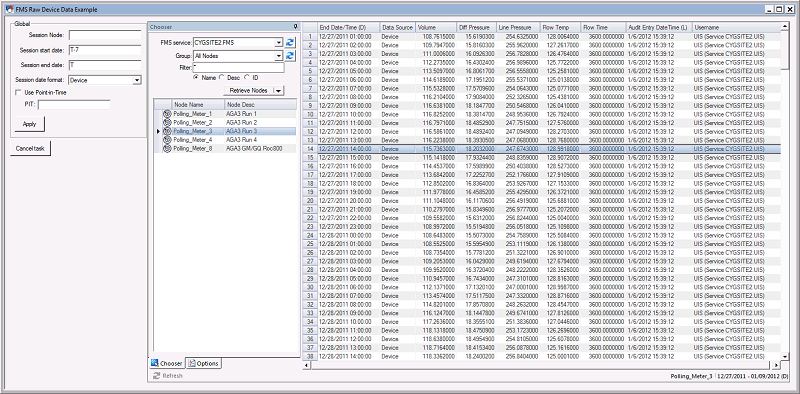Click the P/T input field
Viewport: 800px width, 394px height.
coord(74,105)
